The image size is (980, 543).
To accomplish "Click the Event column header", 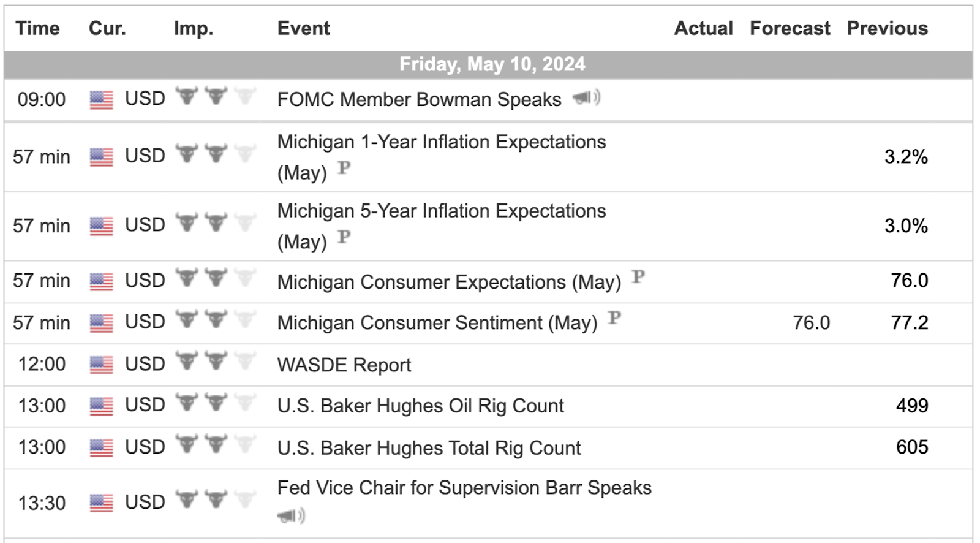I will tap(304, 28).
